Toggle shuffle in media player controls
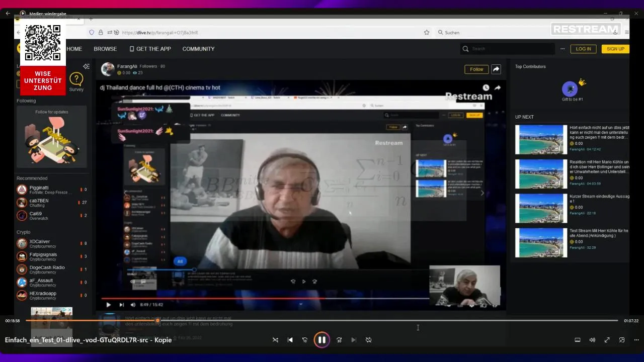The width and height of the screenshot is (644, 362). click(275, 340)
